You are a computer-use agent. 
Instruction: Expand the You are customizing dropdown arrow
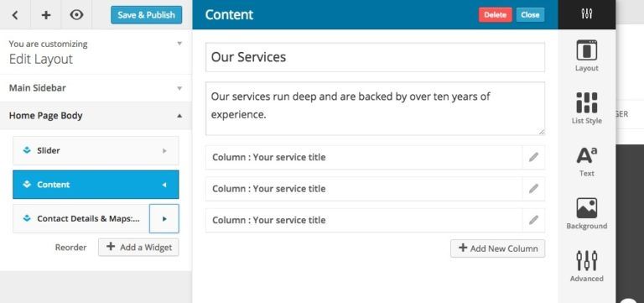click(179, 44)
